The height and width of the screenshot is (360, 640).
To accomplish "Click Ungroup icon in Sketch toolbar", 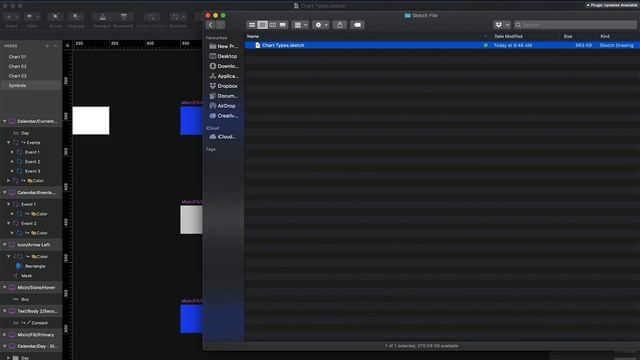I will 76,17.
